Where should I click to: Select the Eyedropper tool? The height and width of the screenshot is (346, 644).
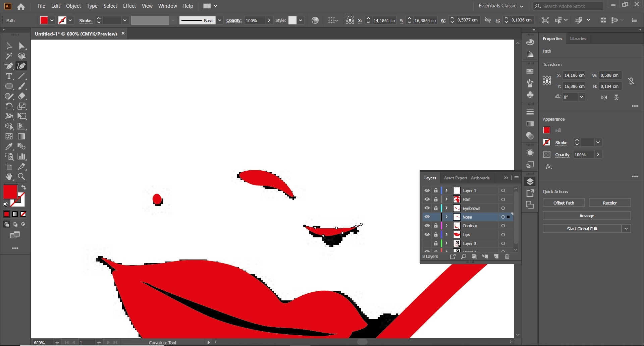9,147
